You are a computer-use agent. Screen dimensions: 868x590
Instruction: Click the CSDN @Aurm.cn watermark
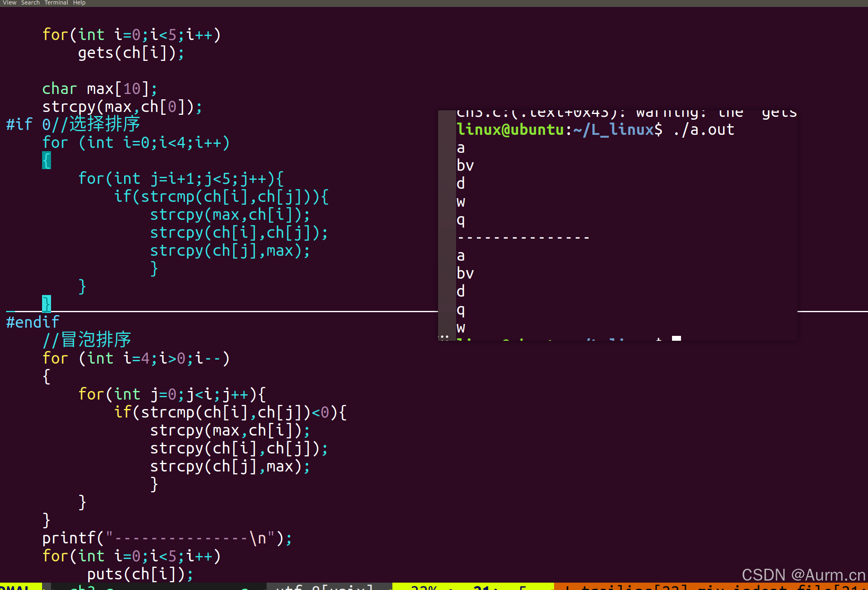click(x=803, y=574)
